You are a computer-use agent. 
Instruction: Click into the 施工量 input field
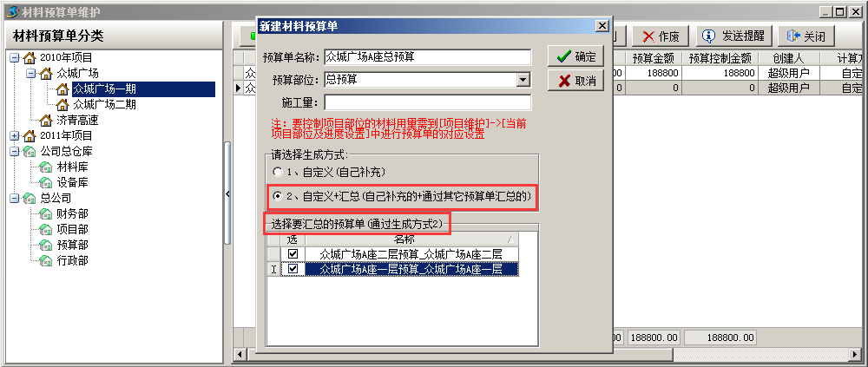click(427, 103)
